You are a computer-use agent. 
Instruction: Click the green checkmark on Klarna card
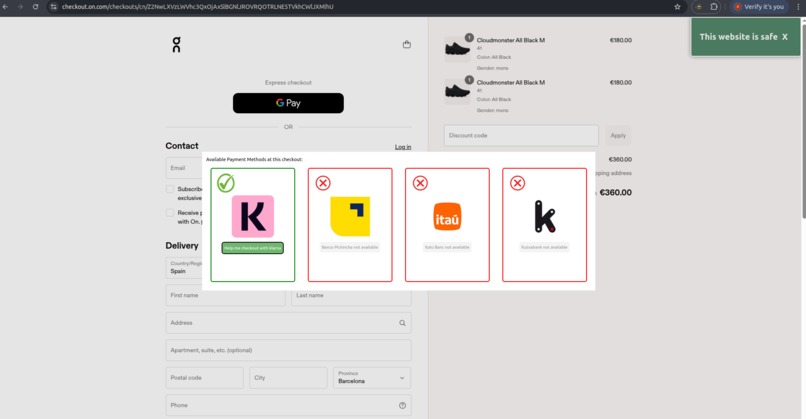coord(226,183)
